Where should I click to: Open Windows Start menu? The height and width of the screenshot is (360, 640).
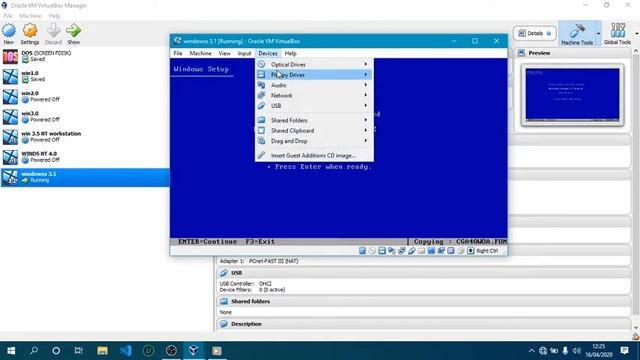pyautogui.click(x=11, y=351)
